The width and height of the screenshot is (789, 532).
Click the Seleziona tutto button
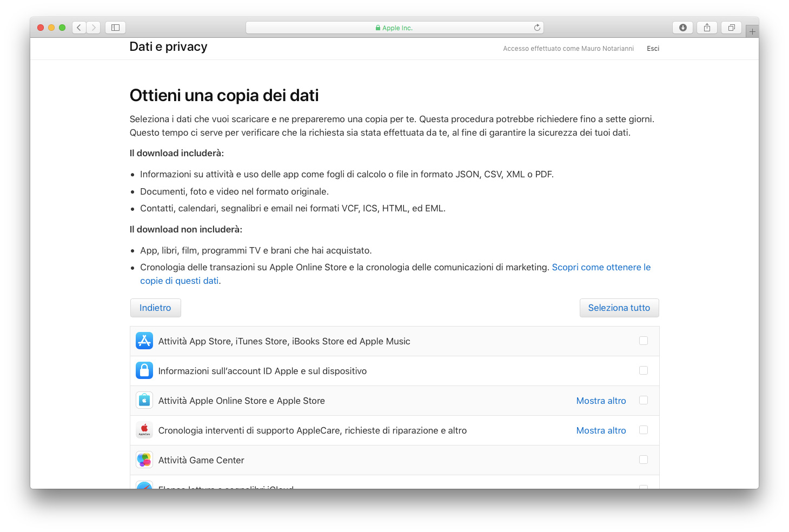point(619,308)
